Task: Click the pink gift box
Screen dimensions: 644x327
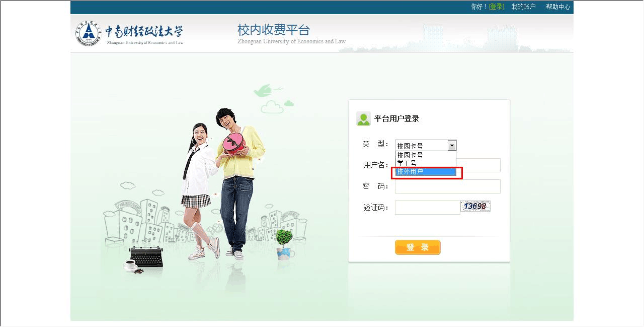Action: (234, 144)
